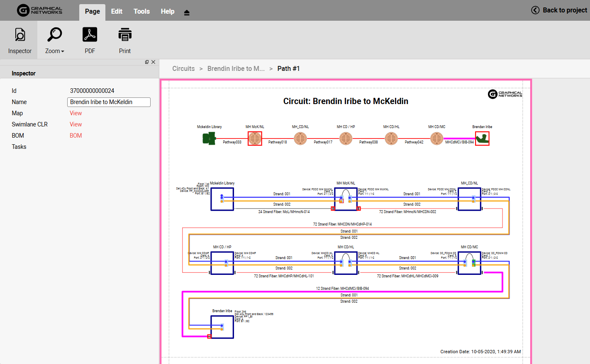
Task: Click the Inspector toolbar icon
Action: (x=20, y=40)
